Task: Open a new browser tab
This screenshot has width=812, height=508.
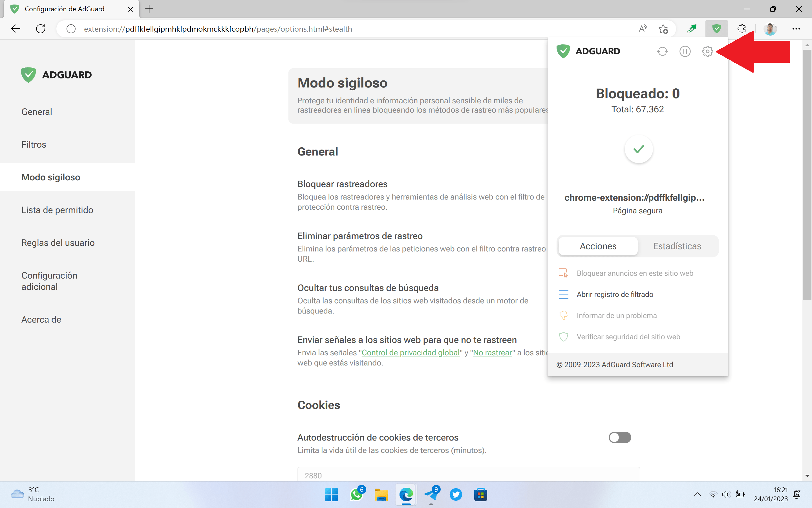Action: 149,9
